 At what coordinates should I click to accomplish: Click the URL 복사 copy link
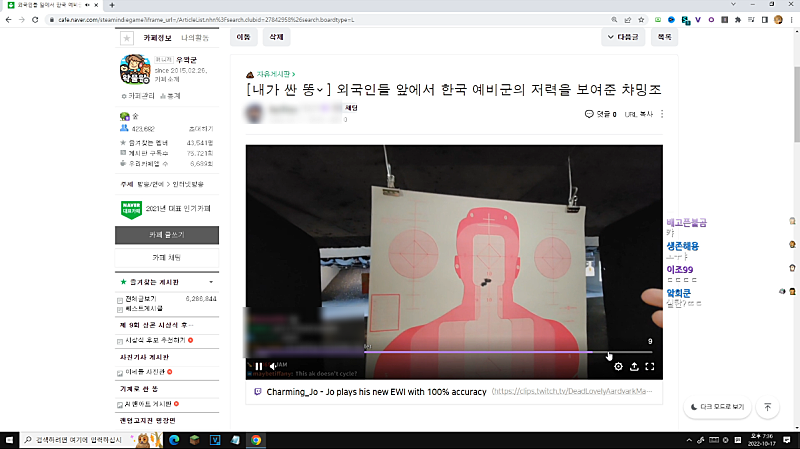click(x=637, y=114)
